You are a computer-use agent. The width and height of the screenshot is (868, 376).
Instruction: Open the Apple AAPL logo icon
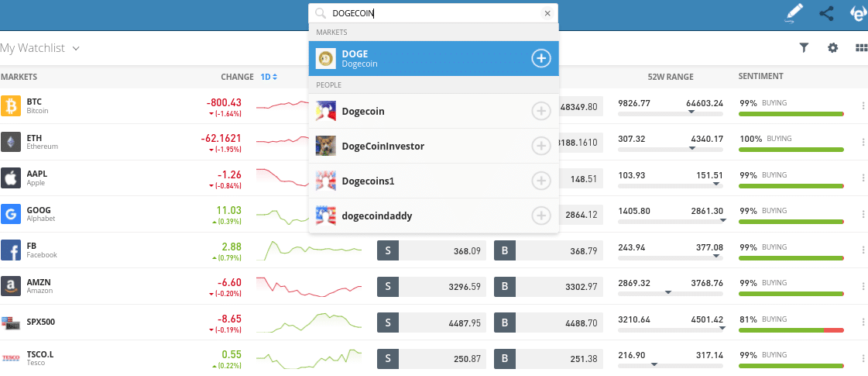(x=11, y=178)
